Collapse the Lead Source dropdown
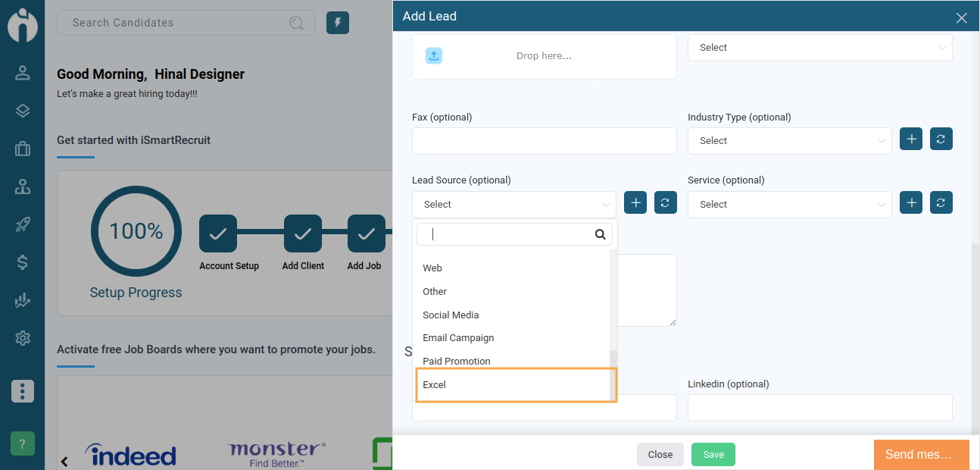This screenshot has height=470, width=980. (x=514, y=205)
